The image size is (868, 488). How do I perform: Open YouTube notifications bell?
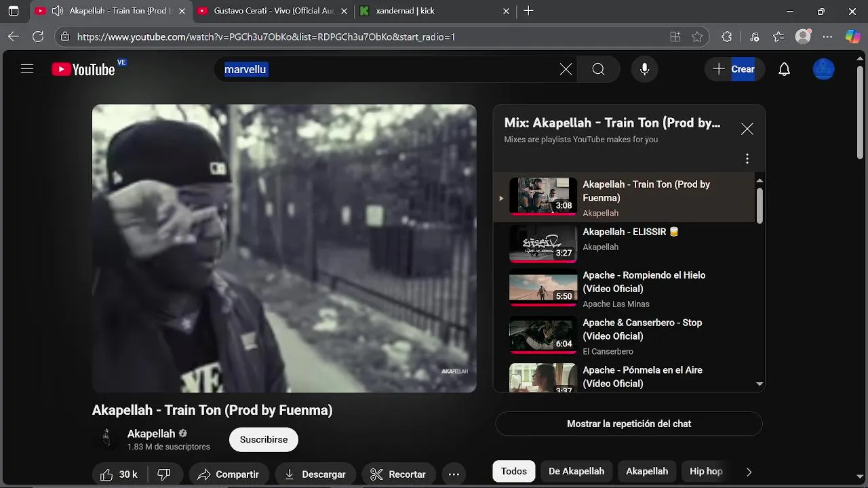[x=785, y=69]
